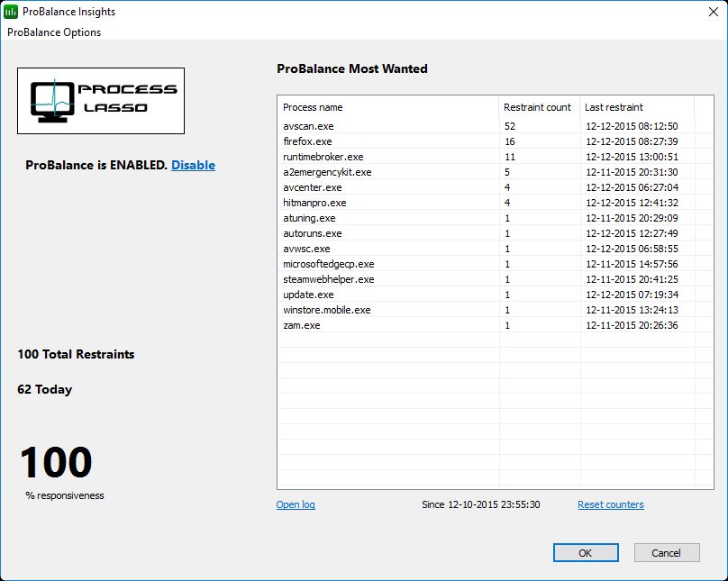Viewport: 728px width, 581px height.
Task: Click the 62 Today counter text
Action: pos(44,390)
